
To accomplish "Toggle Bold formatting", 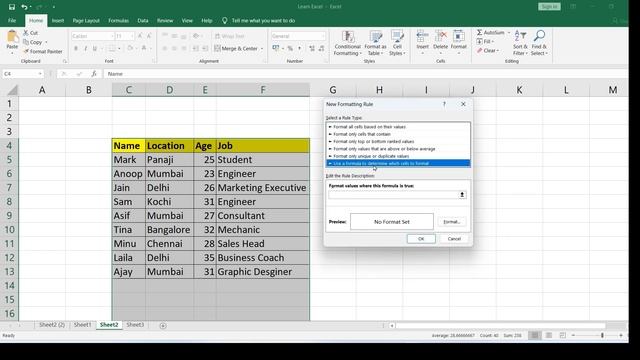I will coord(76,49).
